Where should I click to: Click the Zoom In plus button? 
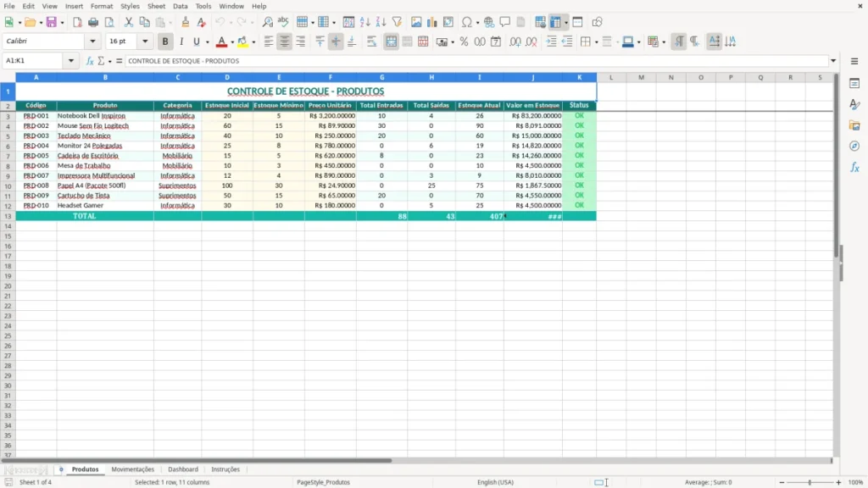838,482
